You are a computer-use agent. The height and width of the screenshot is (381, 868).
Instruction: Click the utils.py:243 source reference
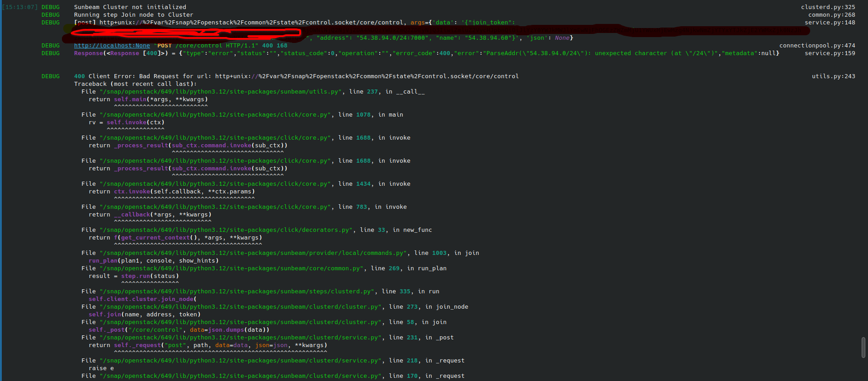833,76
